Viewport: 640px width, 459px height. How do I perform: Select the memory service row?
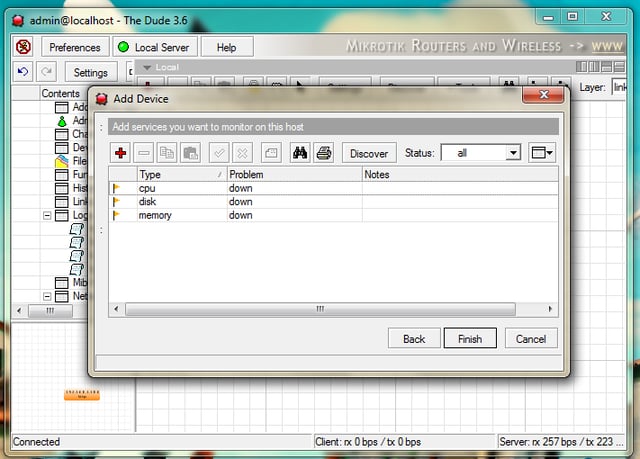(333, 215)
